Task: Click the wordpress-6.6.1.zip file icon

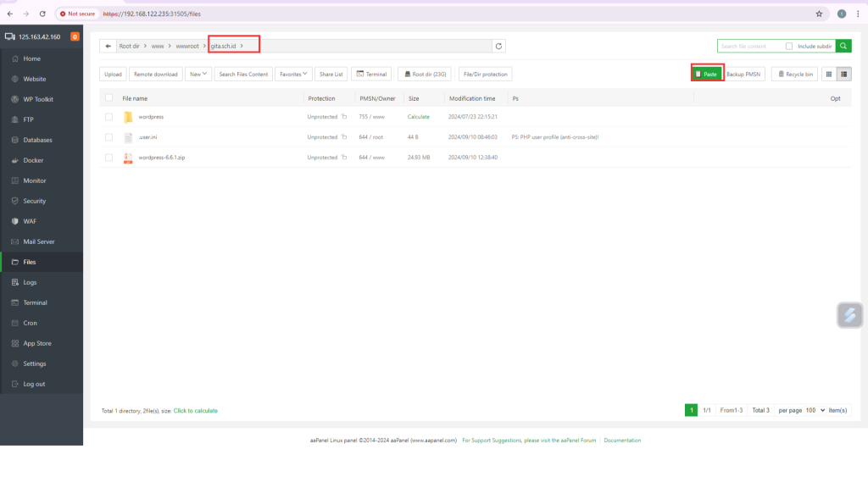Action: coord(128,158)
